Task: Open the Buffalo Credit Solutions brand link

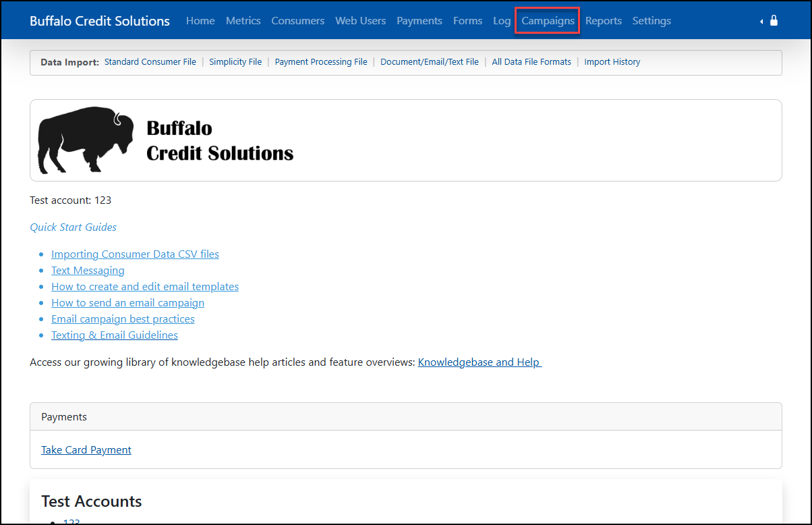Action: pos(100,21)
